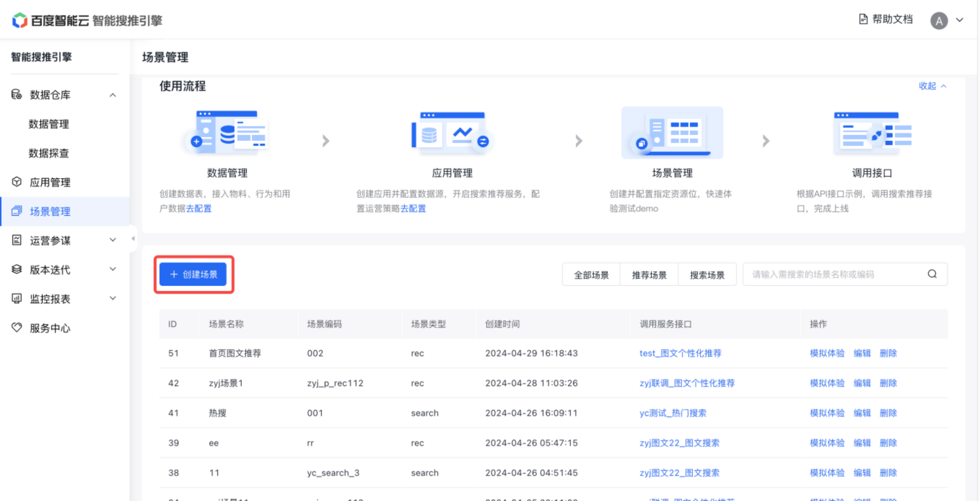This screenshot has height=501, width=980.
Task: Click the 版本迭代 layers icon
Action: tap(16, 269)
